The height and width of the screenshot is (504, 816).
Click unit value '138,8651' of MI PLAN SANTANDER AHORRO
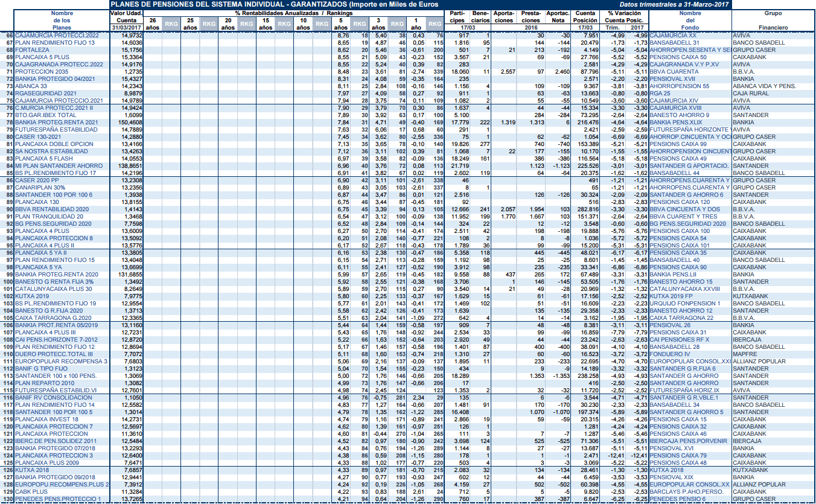pyautogui.click(x=130, y=166)
